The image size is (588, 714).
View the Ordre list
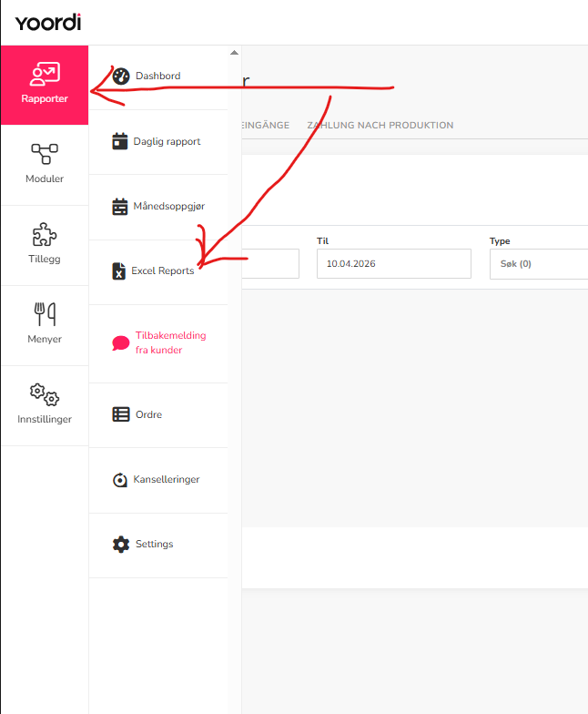click(x=158, y=415)
